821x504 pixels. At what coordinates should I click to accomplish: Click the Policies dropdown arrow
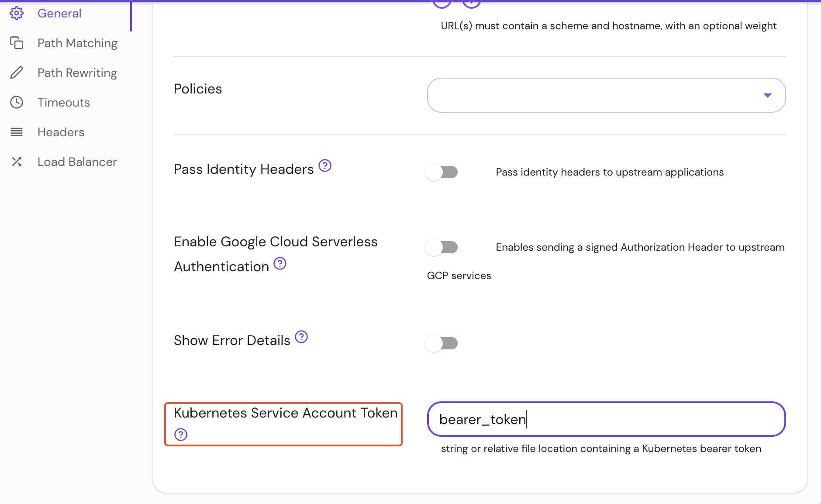tap(768, 95)
